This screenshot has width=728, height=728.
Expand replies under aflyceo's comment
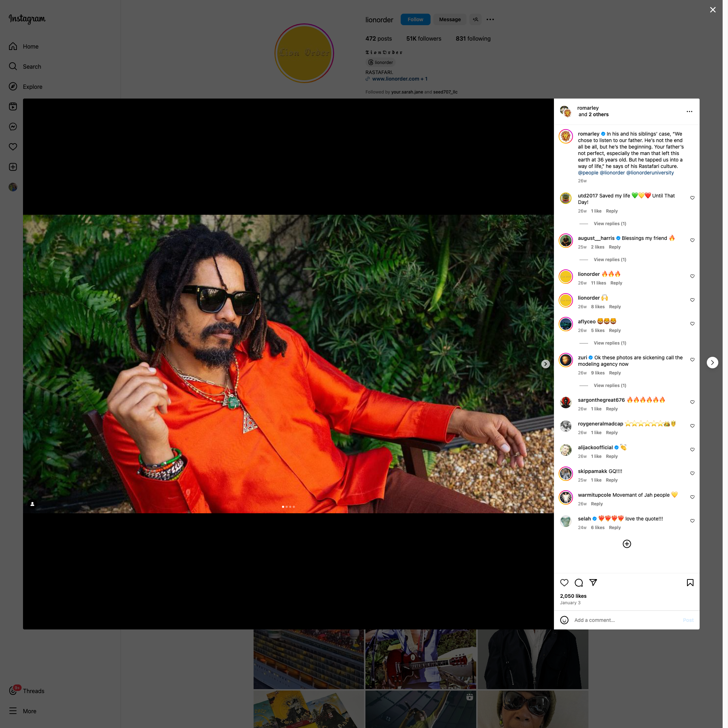coord(610,343)
